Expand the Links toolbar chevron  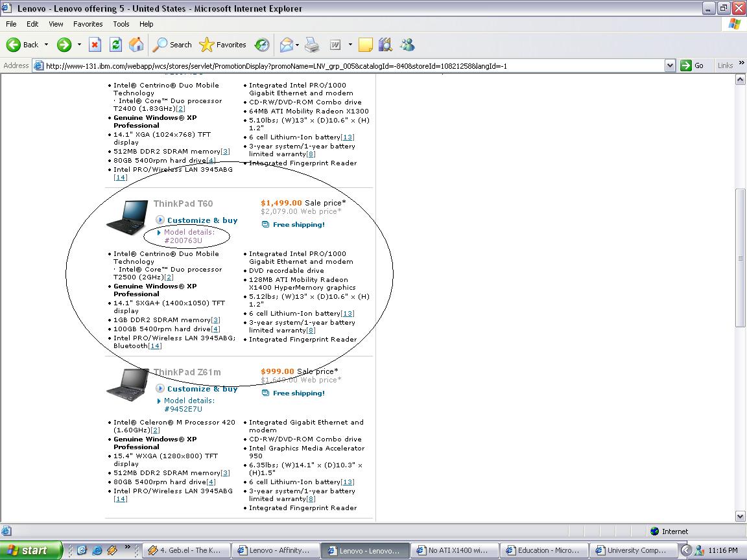coord(741,63)
